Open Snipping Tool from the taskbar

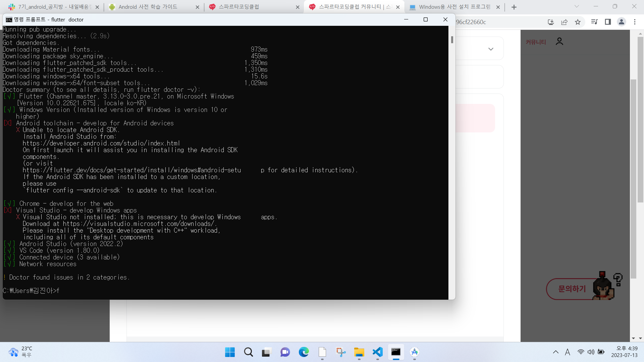(x=341, y=352)
